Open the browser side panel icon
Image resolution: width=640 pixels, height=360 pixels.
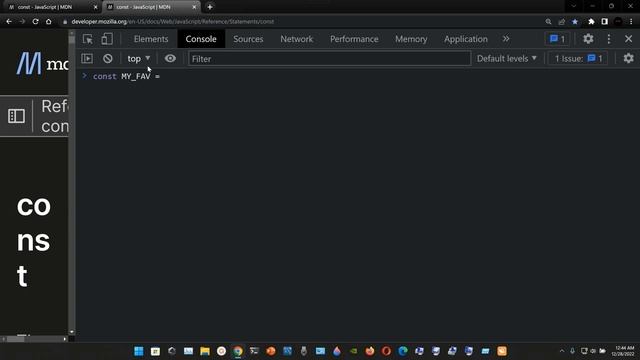(x=604, y=22)
